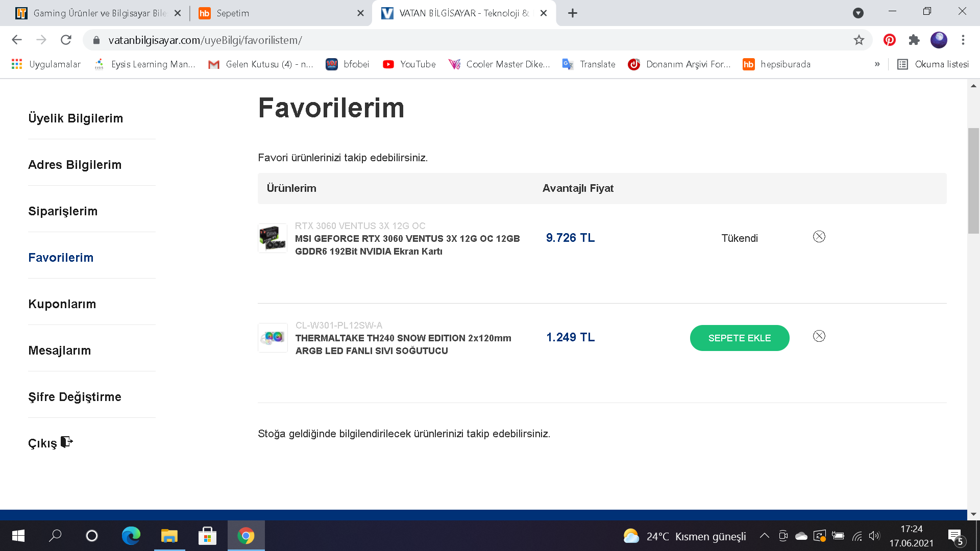Open Adres Bilgilerim page
Screen dimensions: 980x551
75,165
